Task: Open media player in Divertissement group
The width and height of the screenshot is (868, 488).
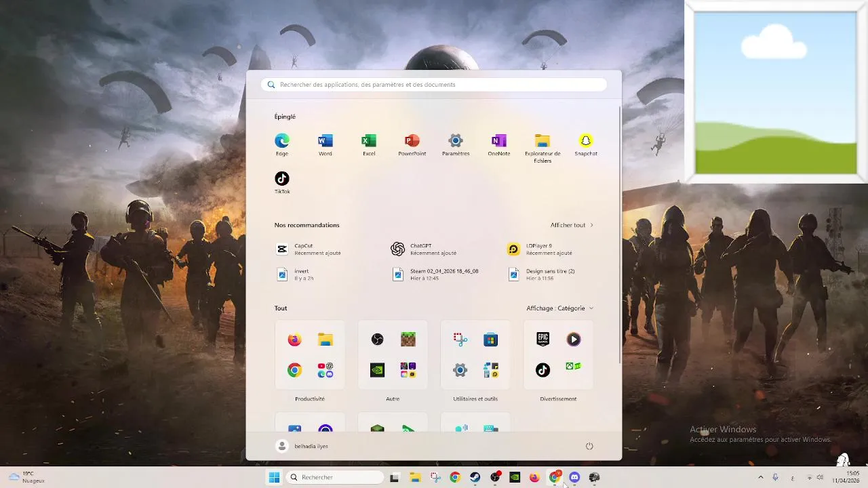Action: 574,340
